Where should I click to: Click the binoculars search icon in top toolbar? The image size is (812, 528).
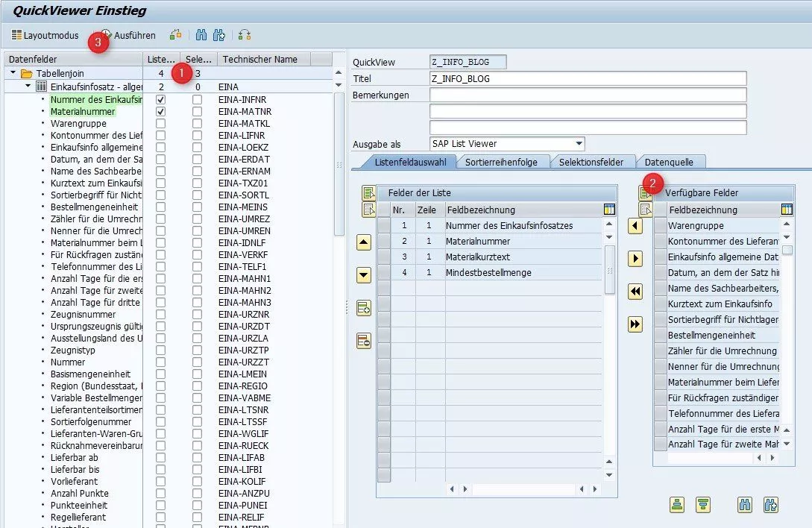[x=201, y=35]
